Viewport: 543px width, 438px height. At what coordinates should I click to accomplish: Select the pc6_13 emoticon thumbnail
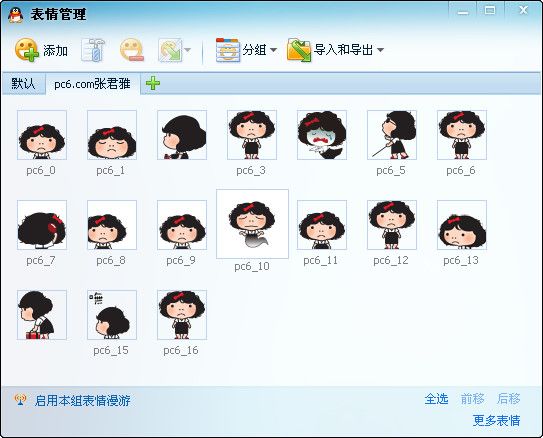click(462, 225)
